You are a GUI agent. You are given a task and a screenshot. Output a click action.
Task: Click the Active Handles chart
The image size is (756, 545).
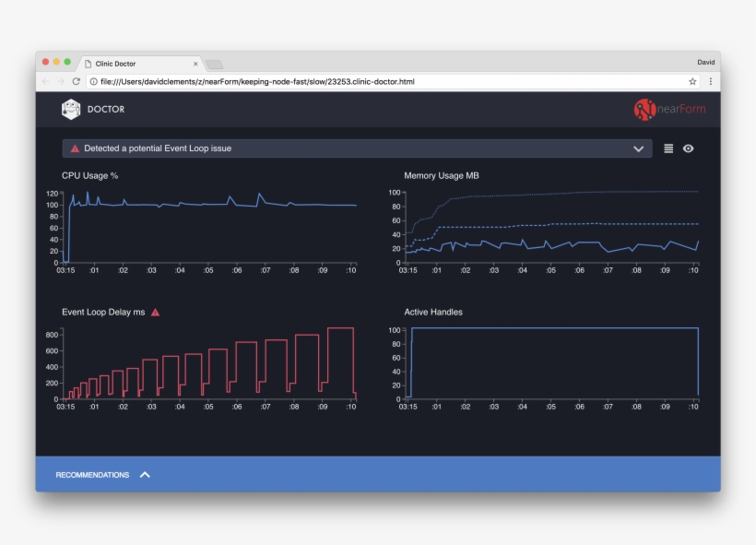pos(553,360)
